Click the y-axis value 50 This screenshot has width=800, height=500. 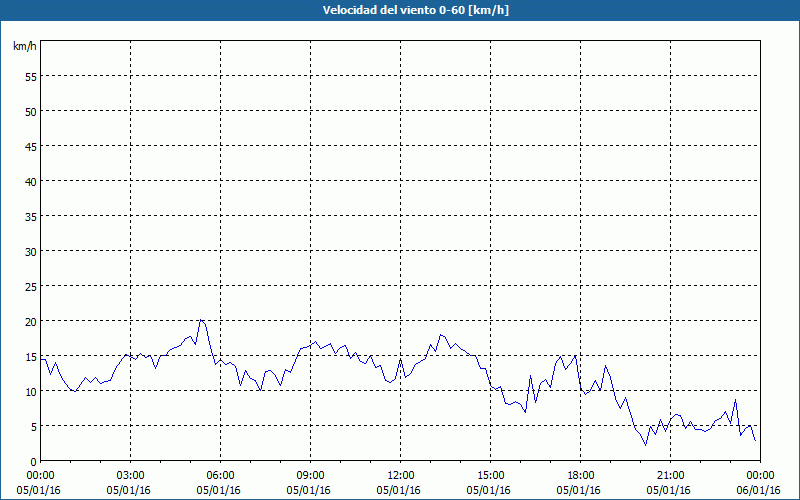pyautogui.click(x=31, y=111)
